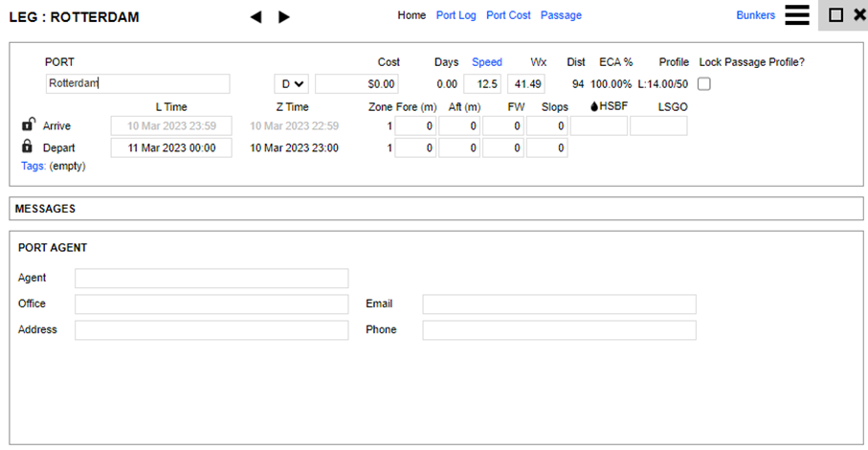
Task: Open the Bunkers link
Action: point(755,15)
